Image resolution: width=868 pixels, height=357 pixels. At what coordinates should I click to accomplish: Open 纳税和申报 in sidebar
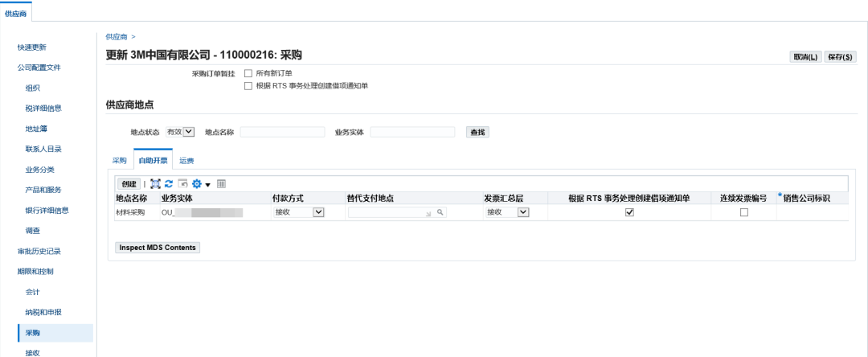pyautogui.click(x=43, y=312)
